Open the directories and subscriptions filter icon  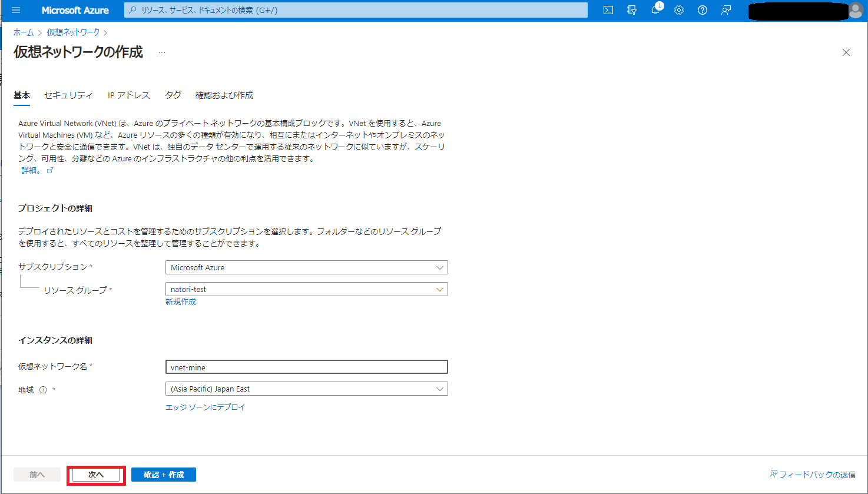point(632,10)
